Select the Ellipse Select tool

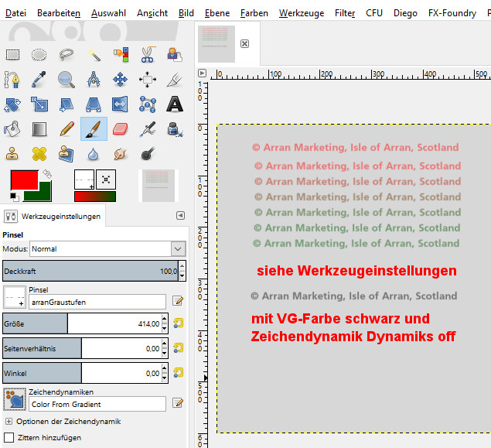[39, 54]
